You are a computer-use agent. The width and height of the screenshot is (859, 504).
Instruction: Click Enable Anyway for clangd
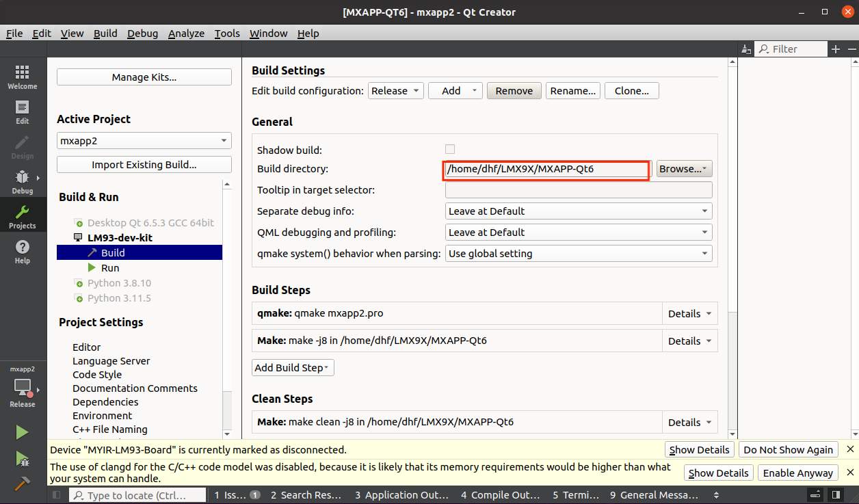pyautogui.click(x=797, y=473)
